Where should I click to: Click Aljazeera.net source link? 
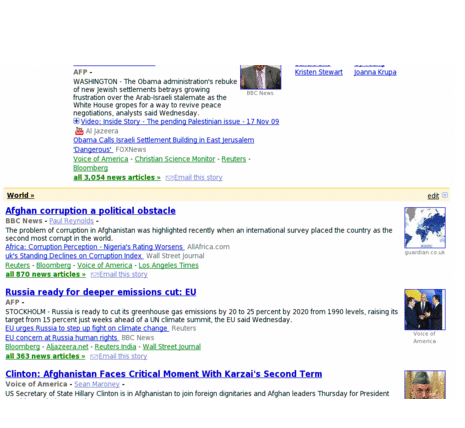67,347
